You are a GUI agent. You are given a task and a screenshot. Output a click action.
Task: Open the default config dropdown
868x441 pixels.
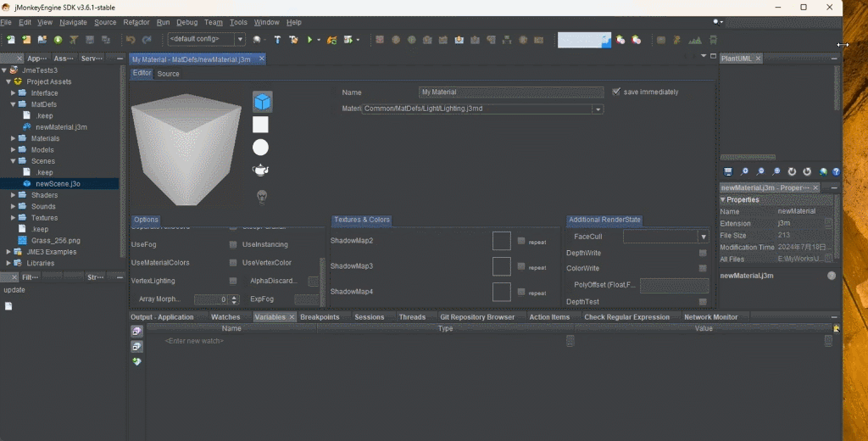point(240,39)
